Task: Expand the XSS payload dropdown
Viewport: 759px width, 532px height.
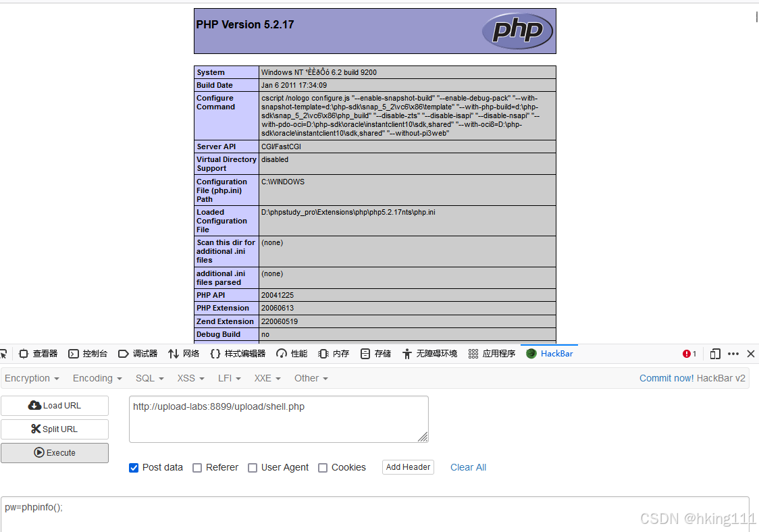Action: (190, 378)
